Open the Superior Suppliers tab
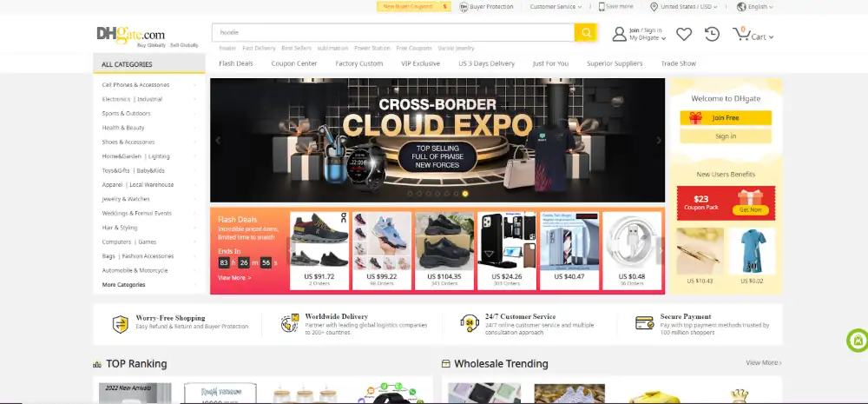 click(615, 63)
